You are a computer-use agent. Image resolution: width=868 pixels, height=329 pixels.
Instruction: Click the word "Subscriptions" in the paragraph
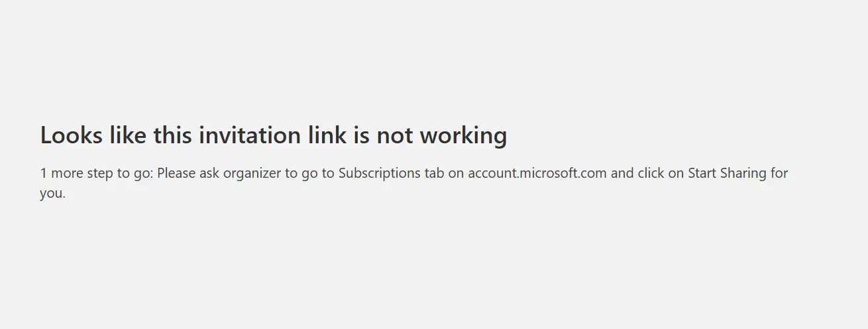click(x=380, y=174)
